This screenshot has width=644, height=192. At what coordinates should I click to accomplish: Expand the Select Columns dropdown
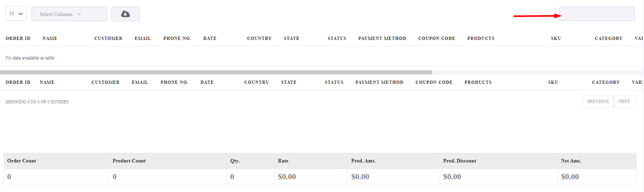click(x=69, y=14)
